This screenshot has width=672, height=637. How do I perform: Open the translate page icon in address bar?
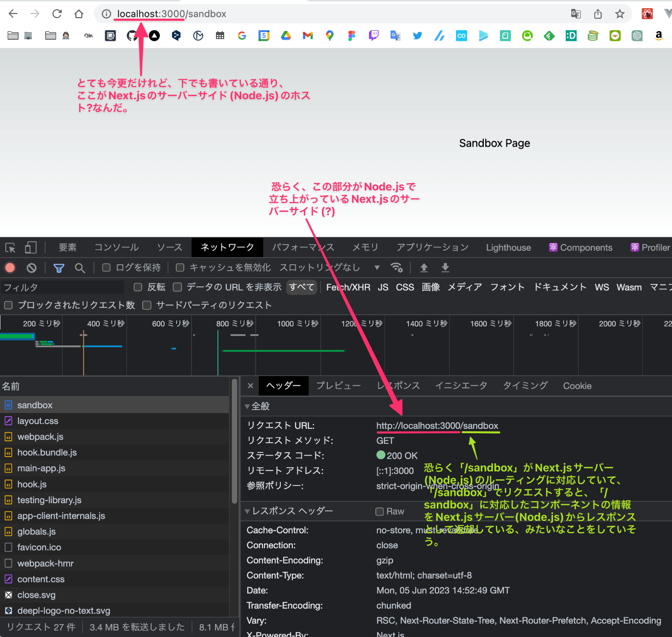(576, 14)
